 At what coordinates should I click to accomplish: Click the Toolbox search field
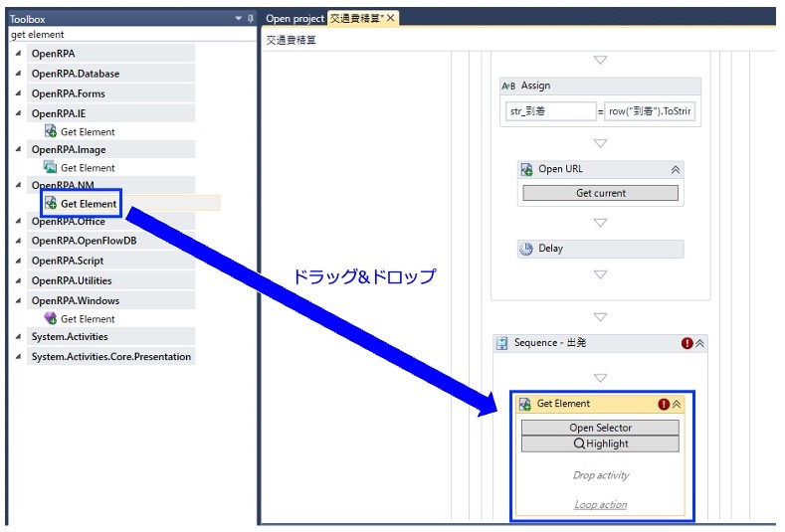(132, 35)
